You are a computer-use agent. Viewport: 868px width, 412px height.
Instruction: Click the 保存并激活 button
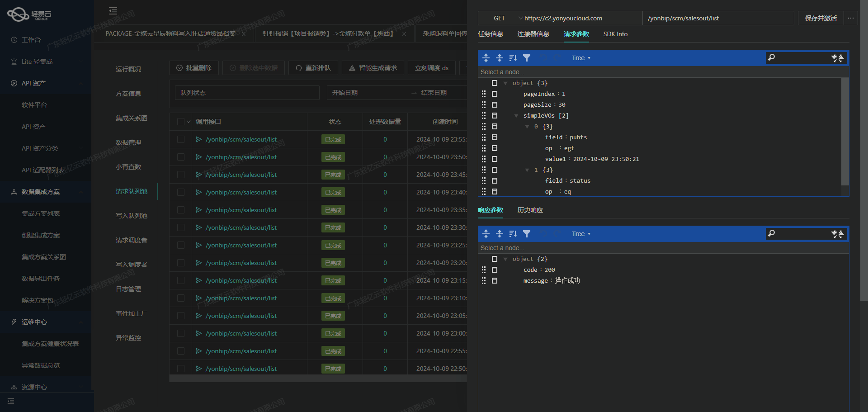tap(821, 18)
